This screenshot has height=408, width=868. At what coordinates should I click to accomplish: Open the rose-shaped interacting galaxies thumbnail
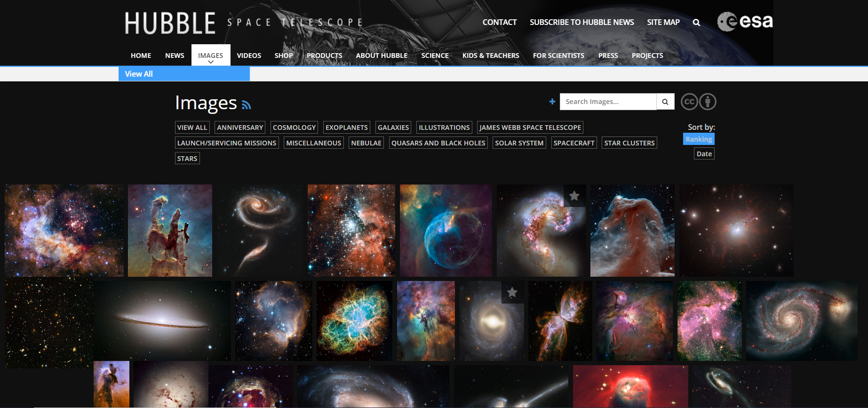[x=260, y=231]
